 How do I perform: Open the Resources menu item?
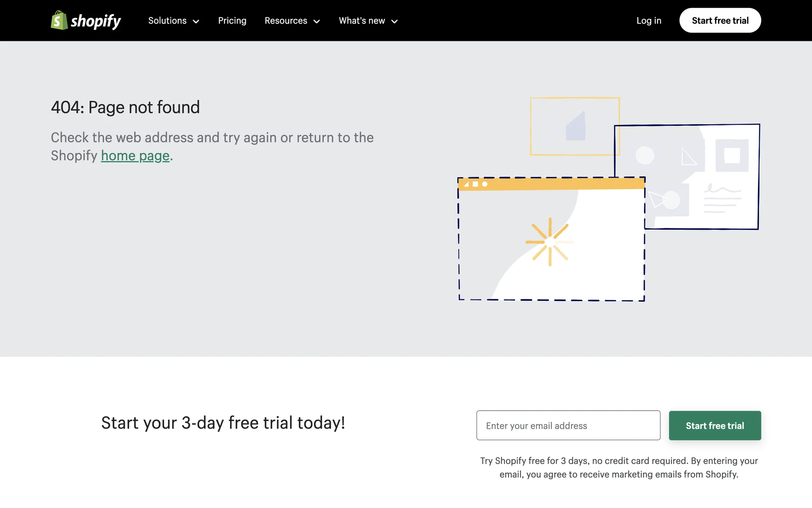286,21
